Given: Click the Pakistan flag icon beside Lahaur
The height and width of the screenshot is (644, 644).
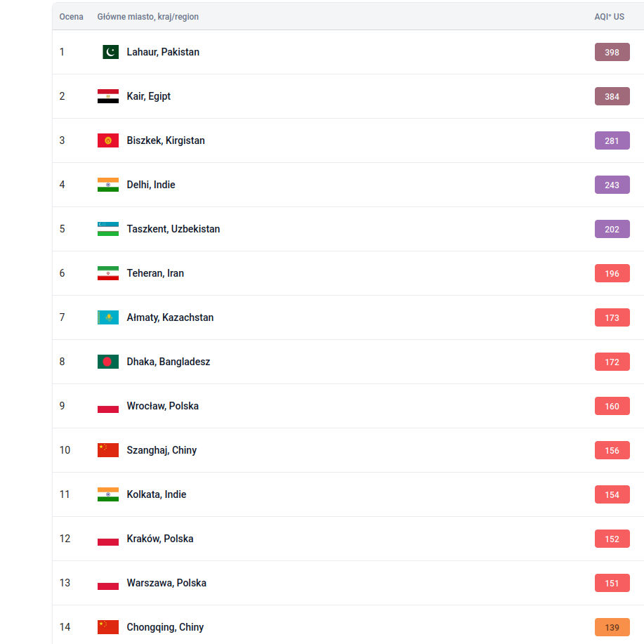Looking at the screenshot, I should pyautogui.click(x=108, y=52).
